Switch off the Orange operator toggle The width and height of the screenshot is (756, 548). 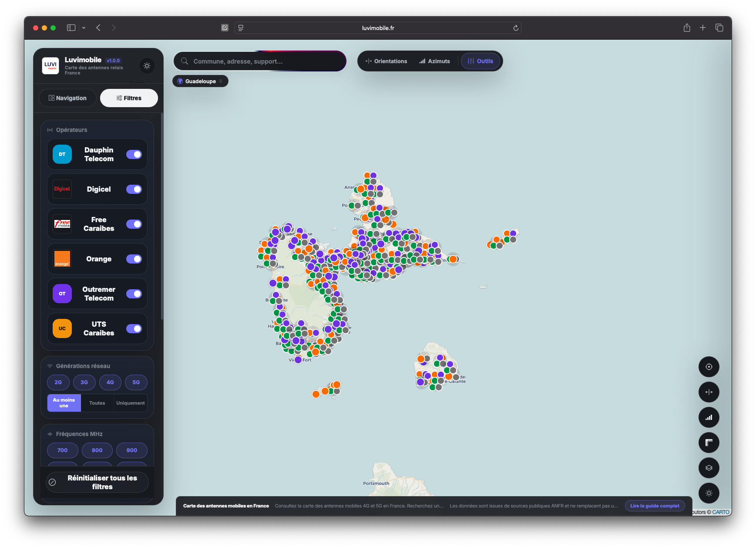click(x=134, y=259)
